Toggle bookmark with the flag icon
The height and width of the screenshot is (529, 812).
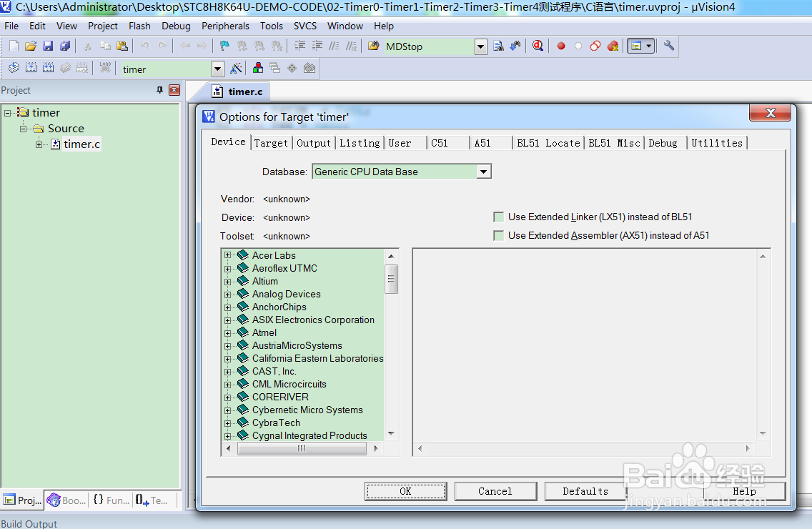[224, 46]
